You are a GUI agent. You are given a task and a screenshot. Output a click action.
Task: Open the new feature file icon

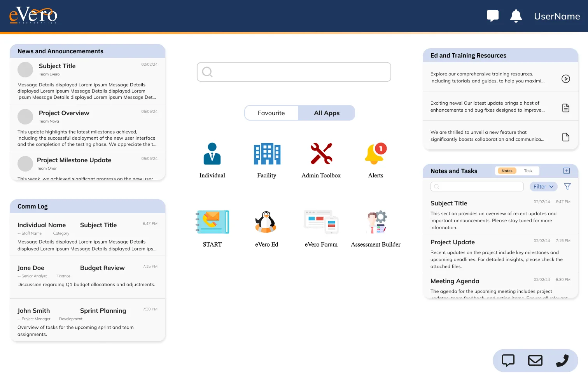(566, 137)
